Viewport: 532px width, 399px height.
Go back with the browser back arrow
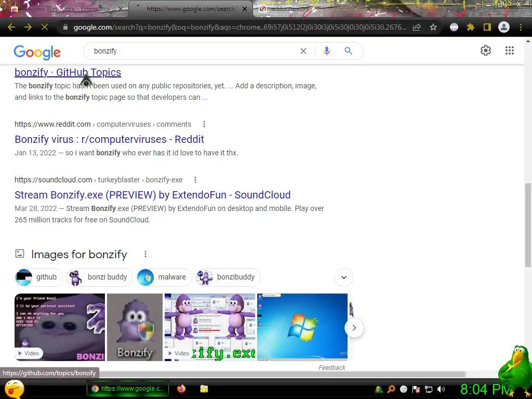[x=11, y=27]
